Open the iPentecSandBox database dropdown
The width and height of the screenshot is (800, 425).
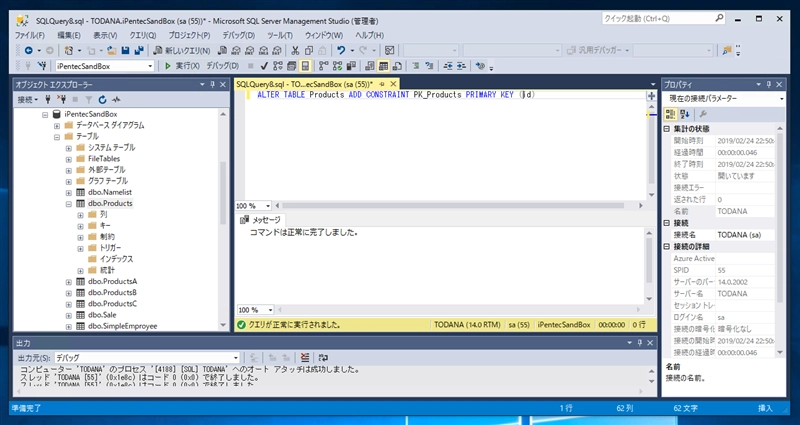coord(150,66)
